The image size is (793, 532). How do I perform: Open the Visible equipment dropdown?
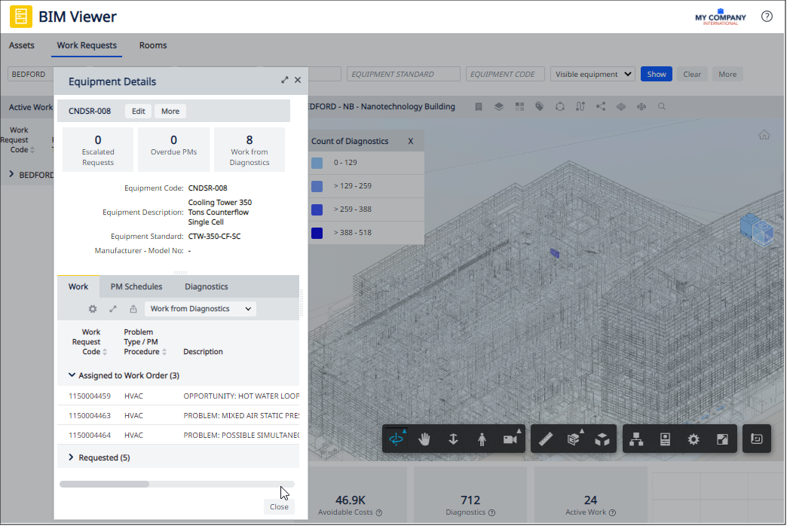593,75
